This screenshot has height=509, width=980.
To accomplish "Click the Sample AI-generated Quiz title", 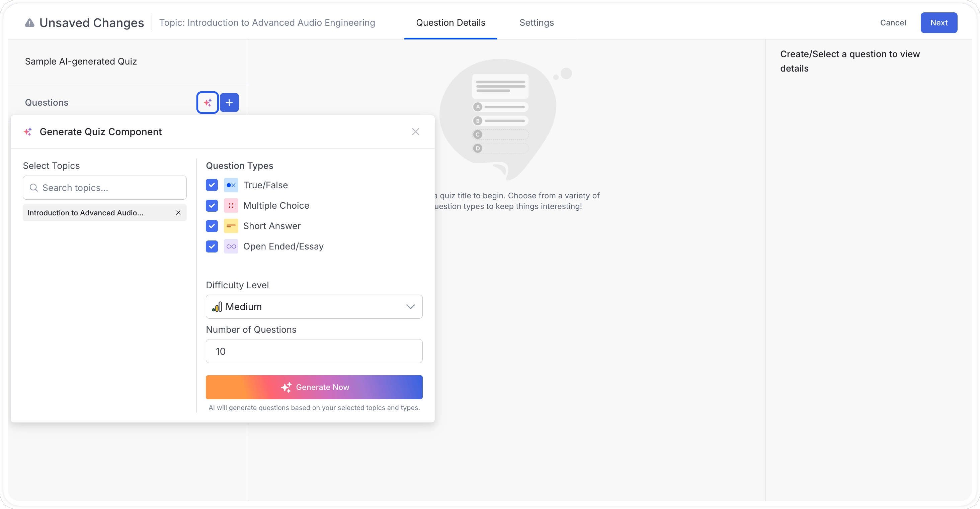I will coord(81,62).
